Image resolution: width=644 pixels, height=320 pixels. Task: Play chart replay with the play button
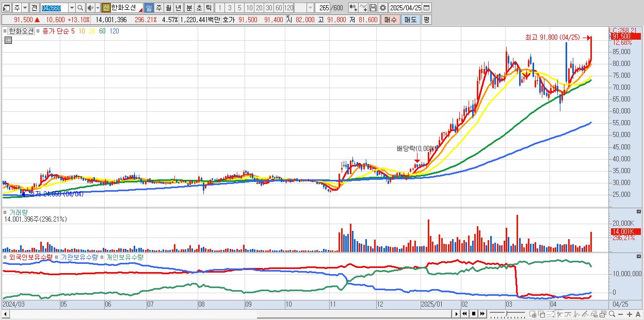456,314
